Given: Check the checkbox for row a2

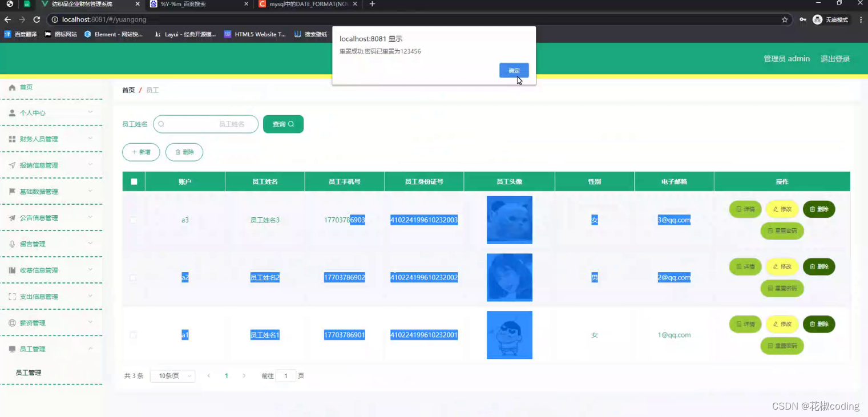Looking at the screenshot, I should 133,278.
